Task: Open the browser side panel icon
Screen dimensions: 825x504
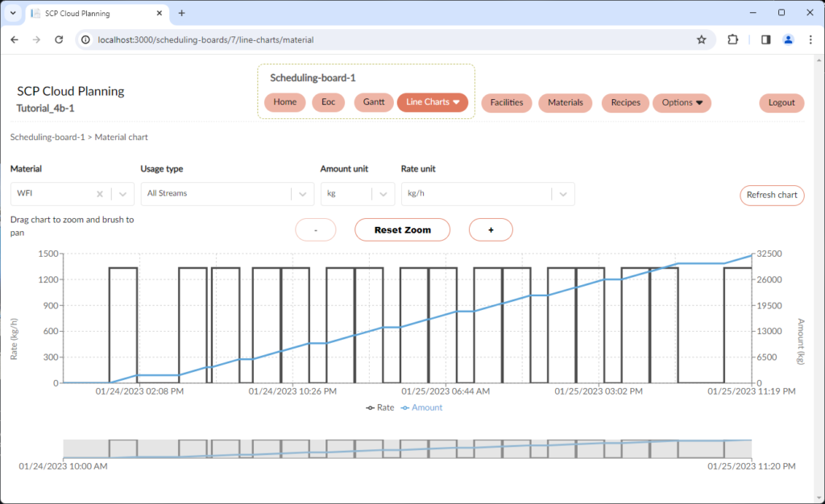Action: pyautogui.click(x=765, y=39)
